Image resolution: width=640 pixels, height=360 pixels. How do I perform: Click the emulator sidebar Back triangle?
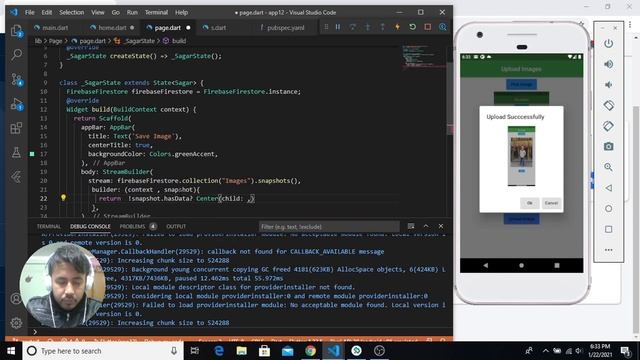(x=609, y=188)
